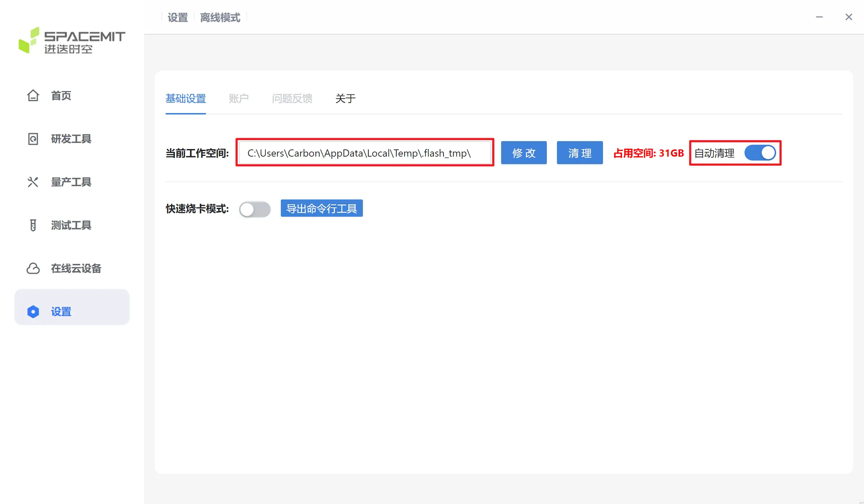Screen dimensions: 864x504
Task: Click the 设置 hexagon icon
Action: click(x=33, y=311)
